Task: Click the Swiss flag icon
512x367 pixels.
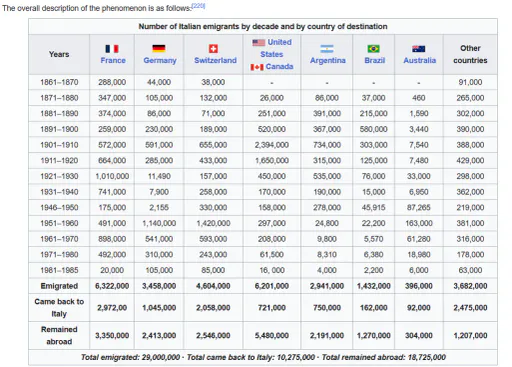Action: pos(213,49)
